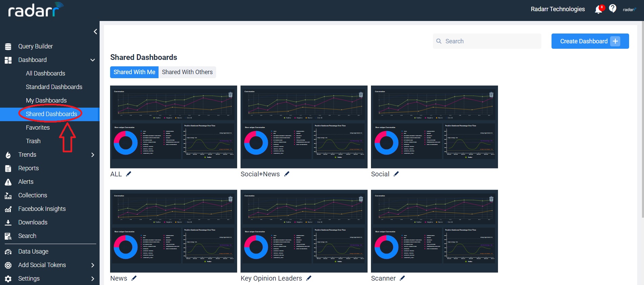Delete the Social dashboard via trash icon
644x285 pixels.
[x=491, y=95]
